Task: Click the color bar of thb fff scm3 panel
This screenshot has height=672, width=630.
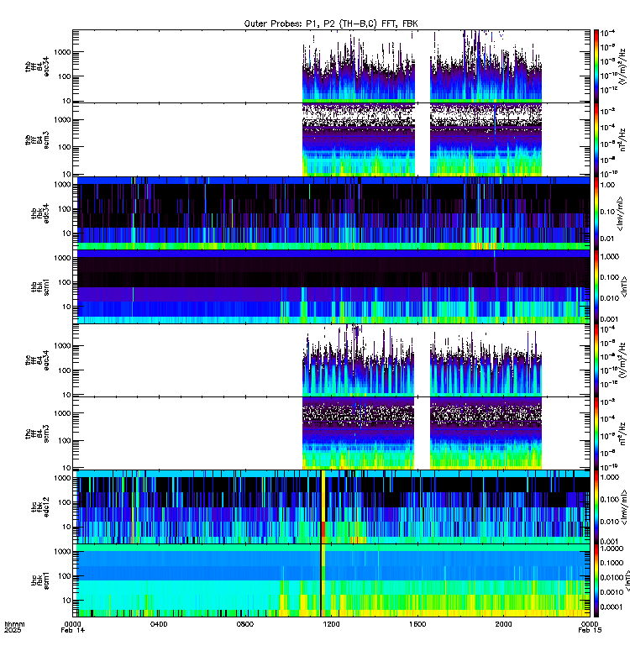Action: [596, 139]
